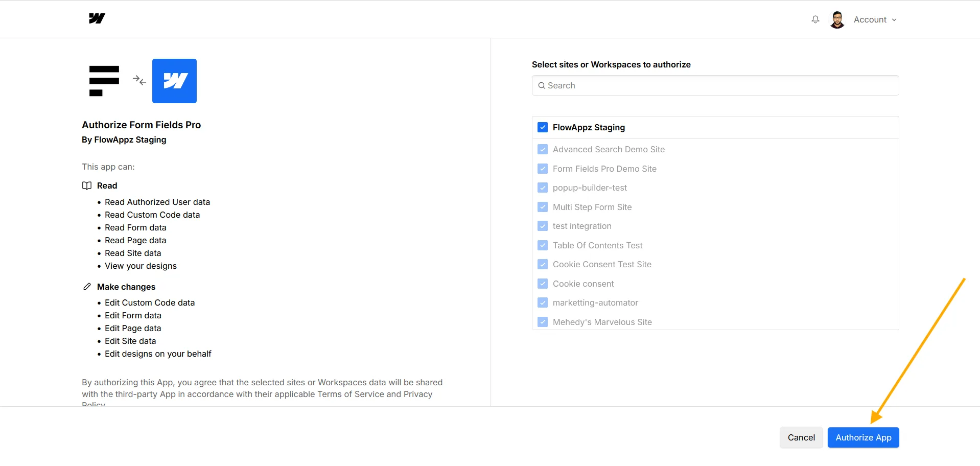Toggle Advanced Search Demo Site checkbox

pos(543,149)
